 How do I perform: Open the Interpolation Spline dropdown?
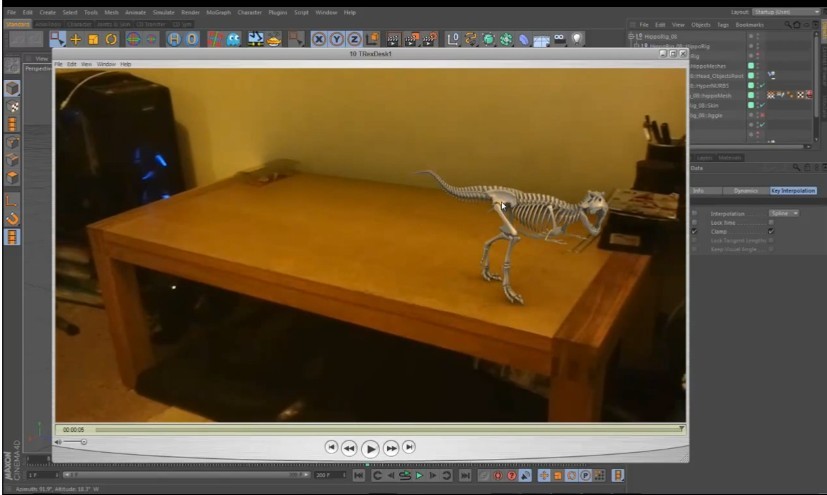click(x=784, y=213)
